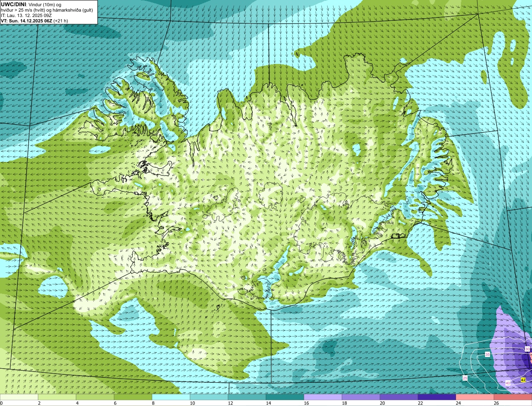Click the line "hviður > 25 m/s (hvítt) og hámarkshviða (gult)"
Screen dimensions: 532x406
48,10
